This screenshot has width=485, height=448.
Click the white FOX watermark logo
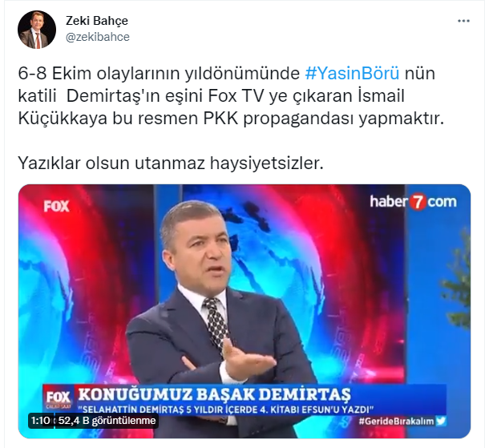[x=56, y=206]
